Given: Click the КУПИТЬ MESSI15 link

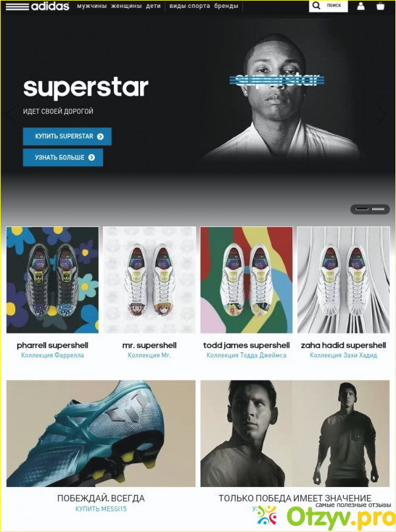Looking at the screenshot, I should point(101,509).
